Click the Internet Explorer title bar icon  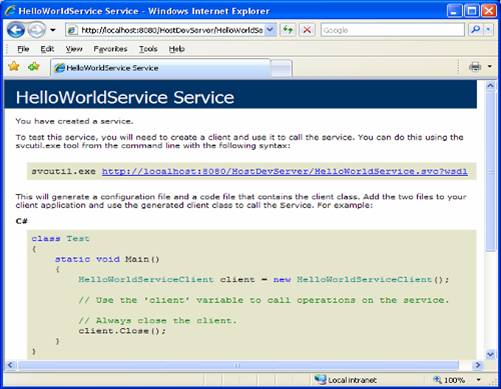tap(10, 11)
